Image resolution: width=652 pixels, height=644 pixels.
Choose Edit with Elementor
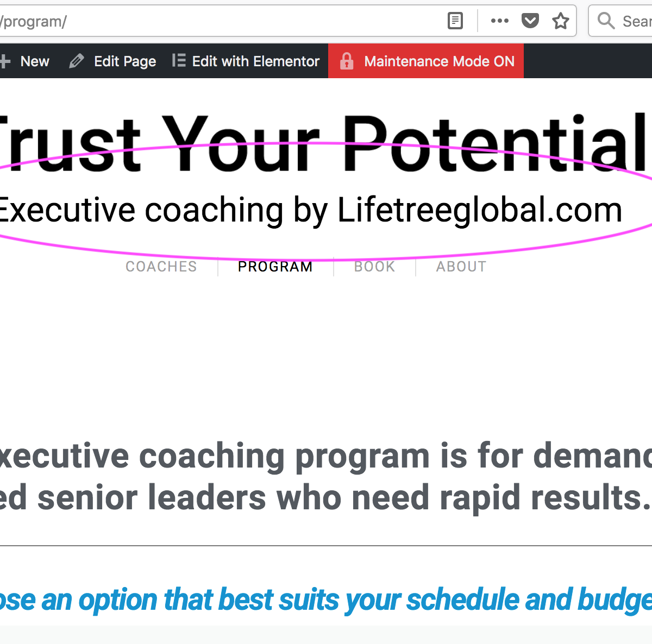point(246,61)
